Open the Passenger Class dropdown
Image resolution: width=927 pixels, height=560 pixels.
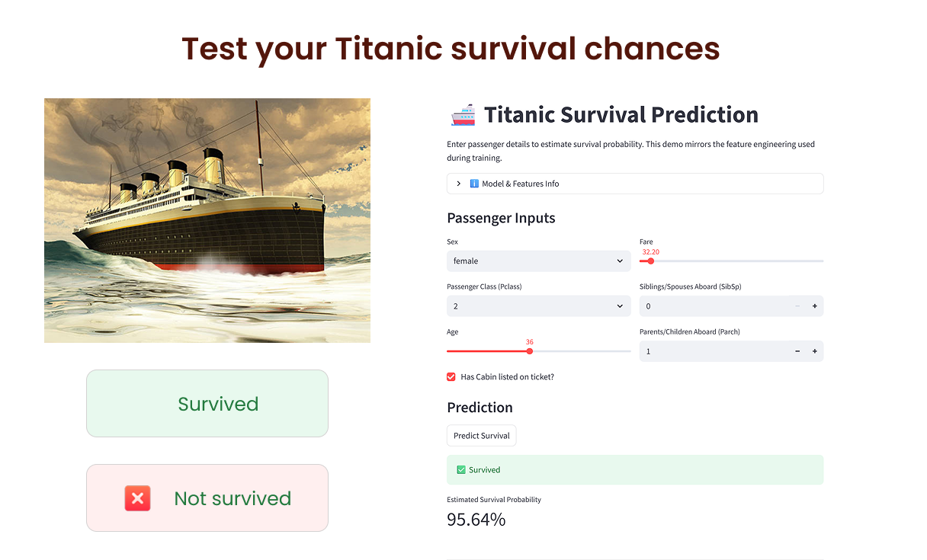[x=539, y=306]
